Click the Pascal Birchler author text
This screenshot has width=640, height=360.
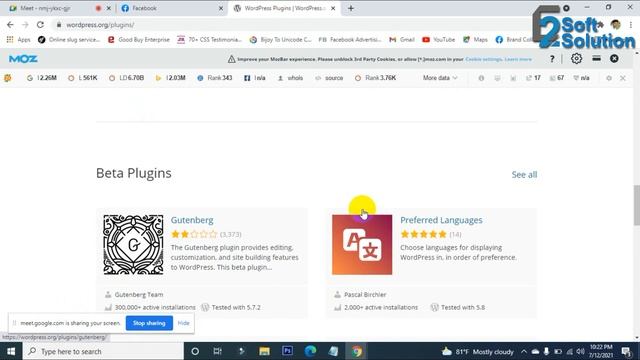tap(365, 295)
